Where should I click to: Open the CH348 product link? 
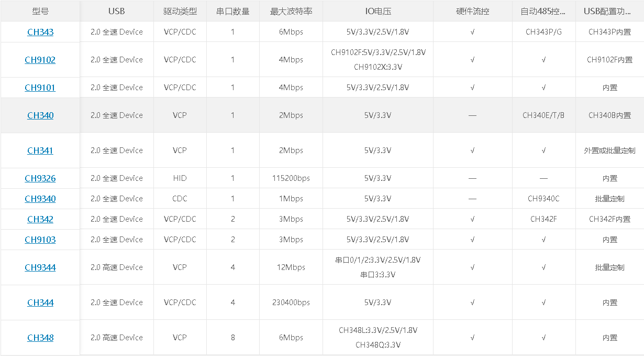point(40,338)
